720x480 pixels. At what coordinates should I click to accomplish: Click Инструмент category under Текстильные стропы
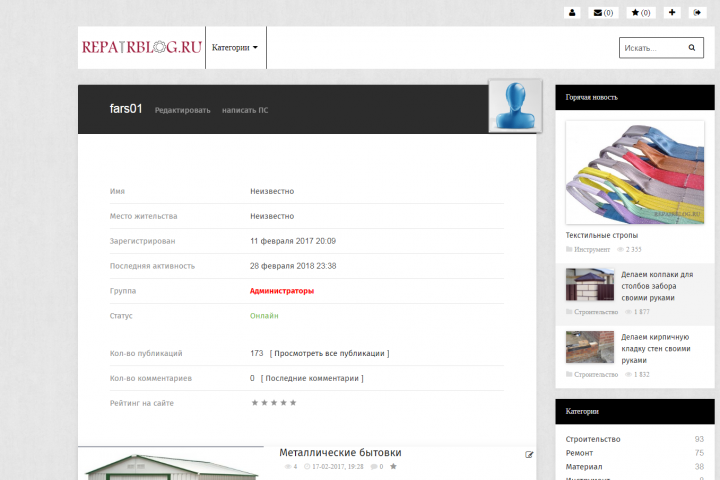point(592,249)
